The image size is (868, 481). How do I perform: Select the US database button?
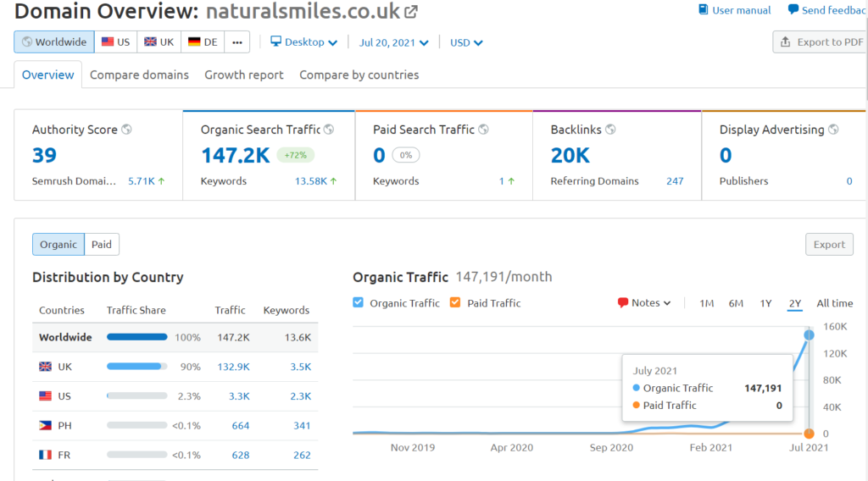pos(115,42)
